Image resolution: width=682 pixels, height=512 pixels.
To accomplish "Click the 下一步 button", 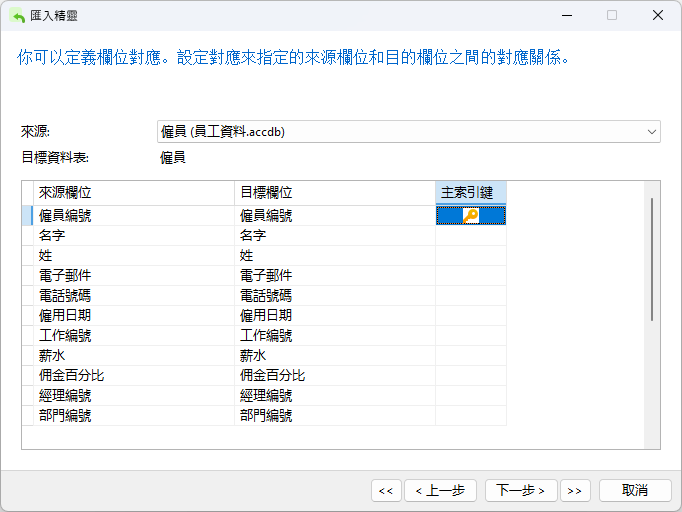I will [x=521, y=490].
